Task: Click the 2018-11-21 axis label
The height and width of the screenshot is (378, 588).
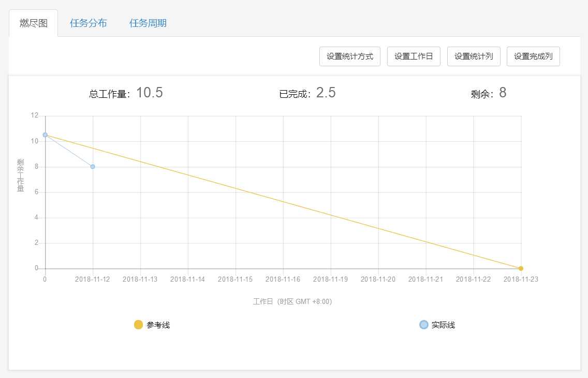Action: pos(426,280)
